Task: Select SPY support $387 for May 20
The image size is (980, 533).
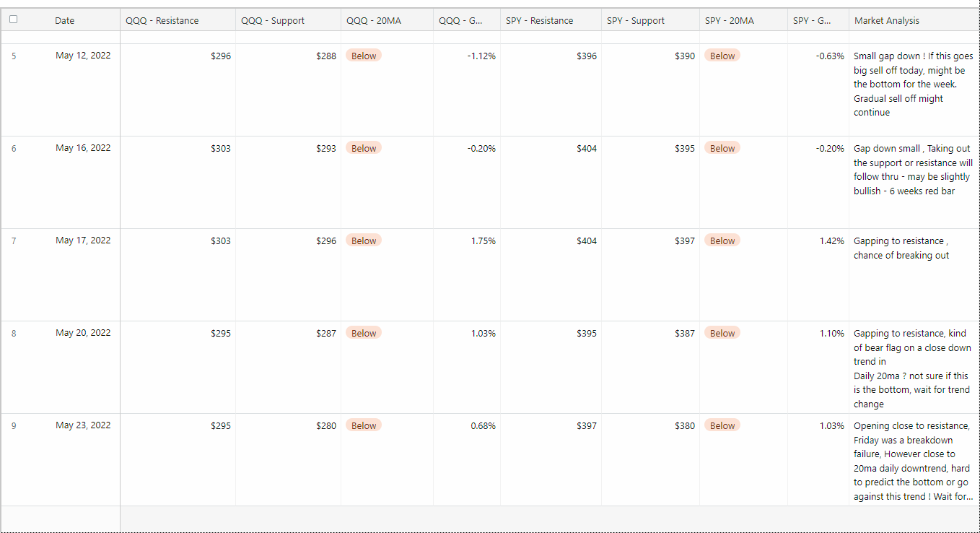Action: click(x=685, y=333)
